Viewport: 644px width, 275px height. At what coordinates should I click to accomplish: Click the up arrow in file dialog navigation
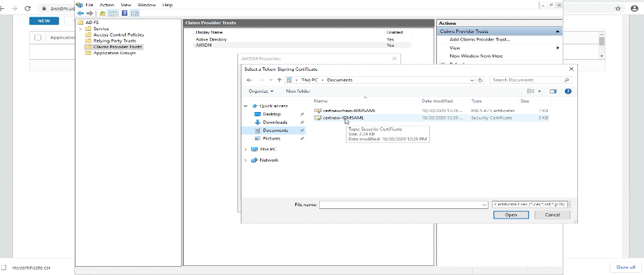(x=279, y=80)
